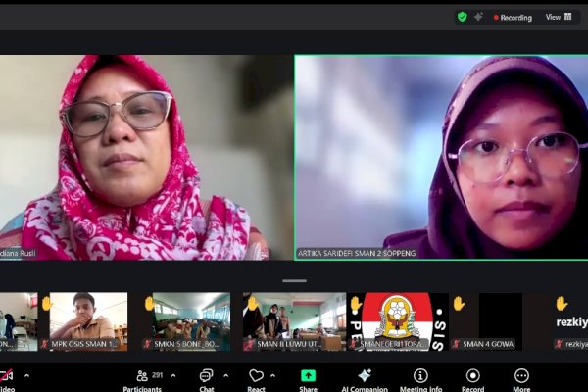Click the gallery strip divider handle
Image resolution: width=588 pixels, height=392 pixels.
295,280
